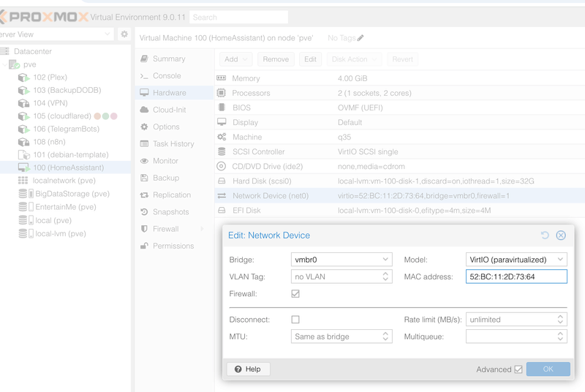Screen dimensions: 585x392
Task: Click the Network Device (net0) arrows icon
Action: [x=222, y=196]
